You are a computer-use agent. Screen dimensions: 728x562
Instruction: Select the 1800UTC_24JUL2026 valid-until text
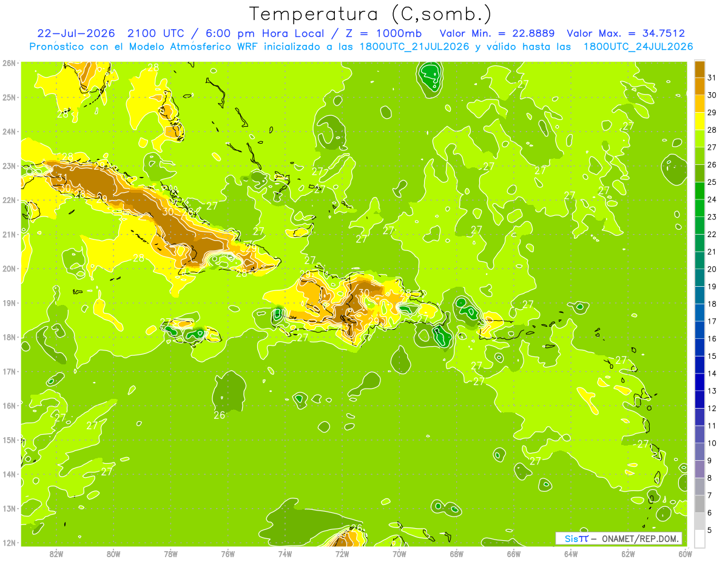(x=638, y=47)
